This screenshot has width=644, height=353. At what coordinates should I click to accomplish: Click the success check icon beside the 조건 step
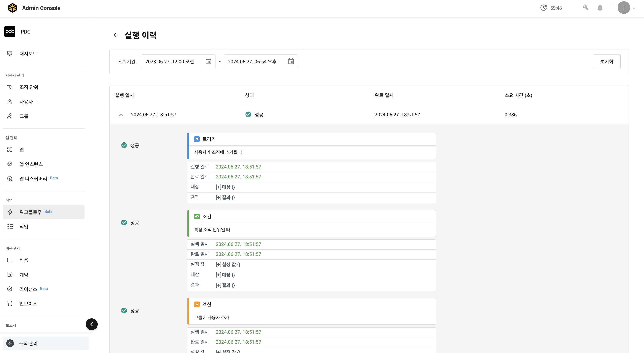pyautogui.click(x=124, y=222)
